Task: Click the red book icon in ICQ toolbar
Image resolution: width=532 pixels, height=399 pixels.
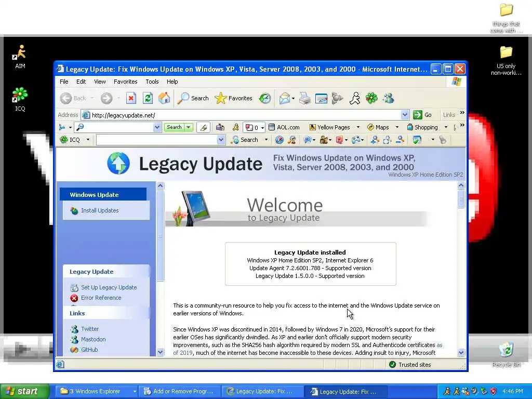Action: tap(339, 140)
